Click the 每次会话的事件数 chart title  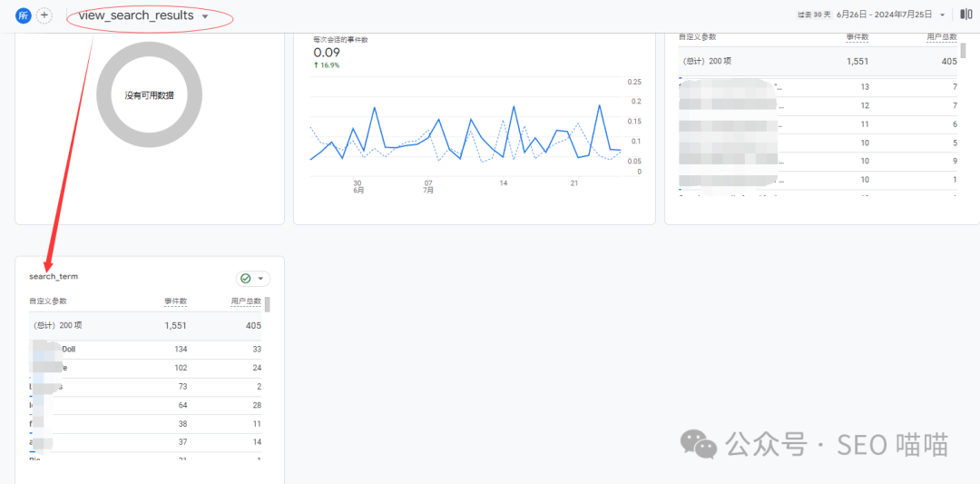coord(340,39)
